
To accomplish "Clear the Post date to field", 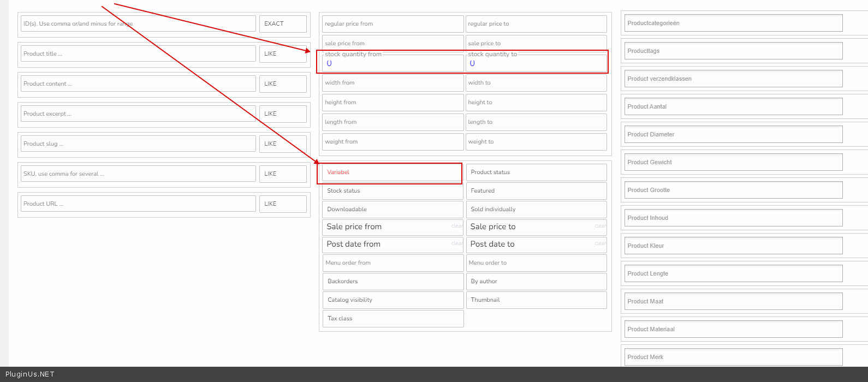I will pyautogui.click(x=600, y=243).
